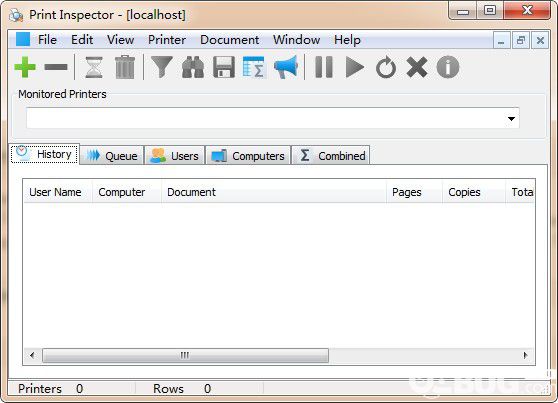Open the Help menu

pos(347,40)
